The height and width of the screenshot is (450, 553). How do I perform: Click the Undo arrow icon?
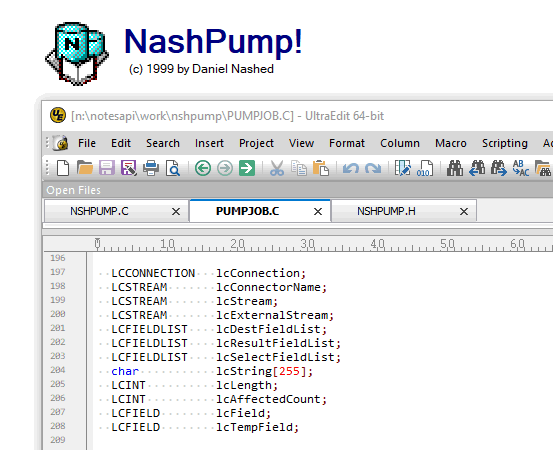pyautogui.click(x=351, y=169)
